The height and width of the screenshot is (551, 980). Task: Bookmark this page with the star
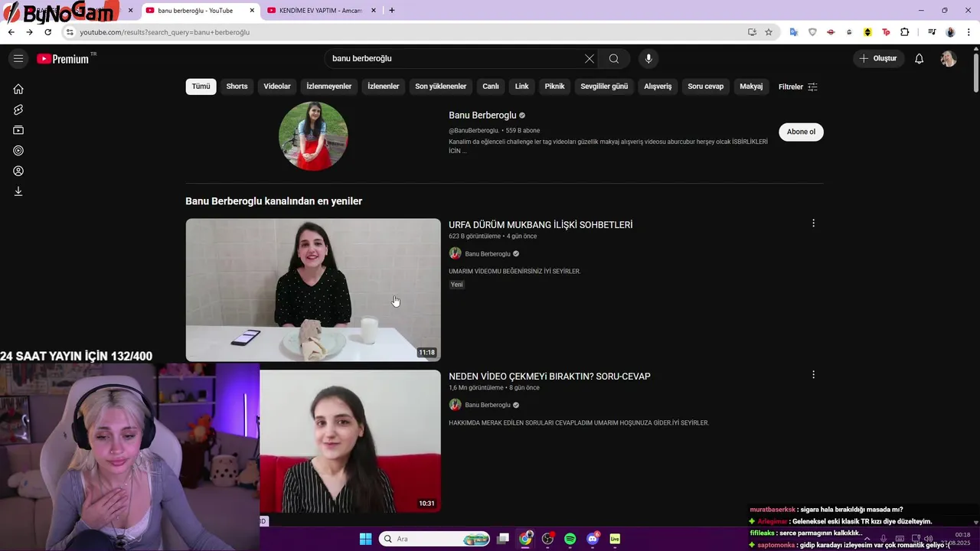(769, 32)
